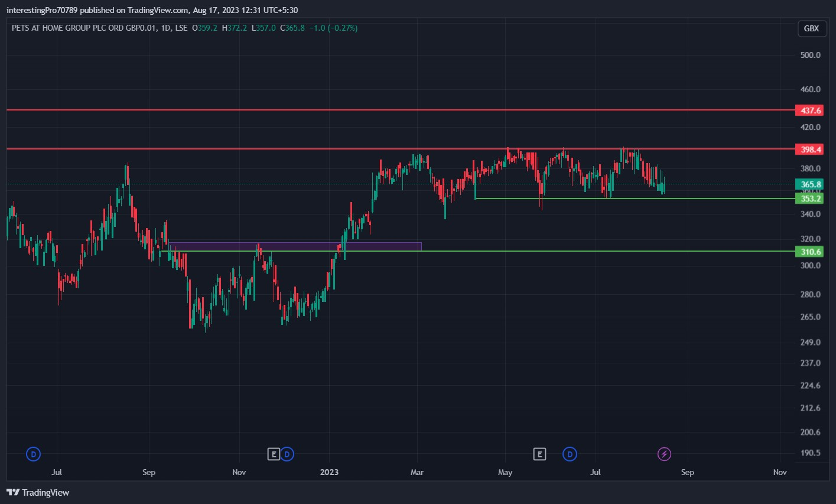Click the LSE exchange label
Viewport: 836px width, 504px height.
(181, 28)
